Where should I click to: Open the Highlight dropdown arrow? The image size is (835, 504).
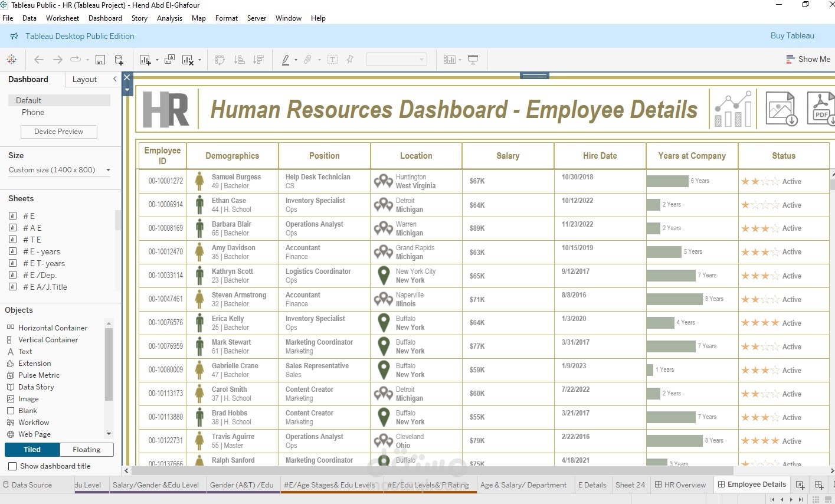pyautogui.click(x=296, y=60)
